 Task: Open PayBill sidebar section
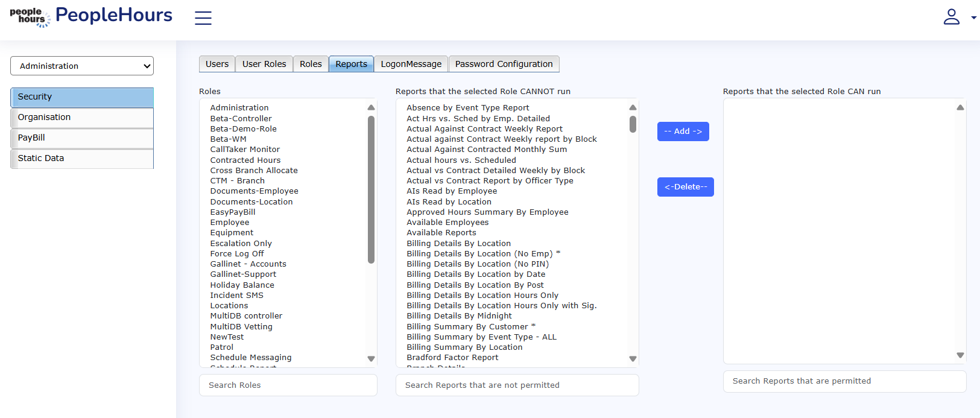pos(82,138)
